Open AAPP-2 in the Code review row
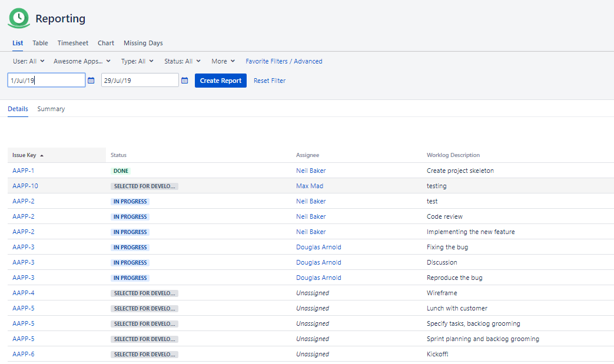This screenshot has height=364, width=614. tap(23, 216)
